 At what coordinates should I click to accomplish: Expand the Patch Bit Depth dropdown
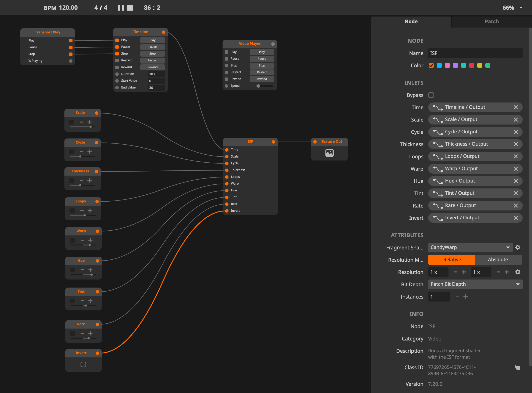click(x=475, y=284)
